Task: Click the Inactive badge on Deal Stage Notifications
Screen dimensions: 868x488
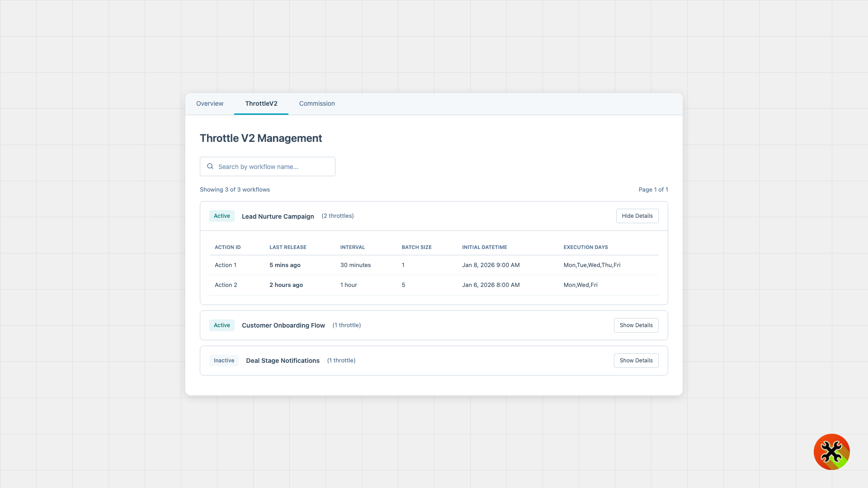Action: click(223, 360)
